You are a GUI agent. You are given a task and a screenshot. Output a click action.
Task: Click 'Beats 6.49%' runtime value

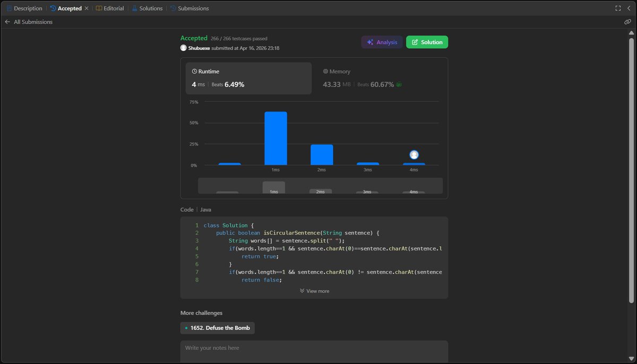(228, 84)
